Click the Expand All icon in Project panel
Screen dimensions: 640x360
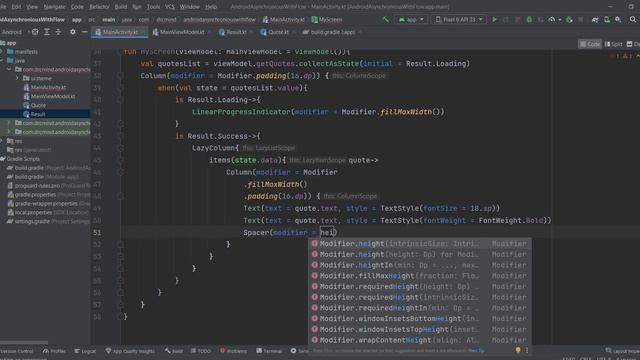pos(47,32)
